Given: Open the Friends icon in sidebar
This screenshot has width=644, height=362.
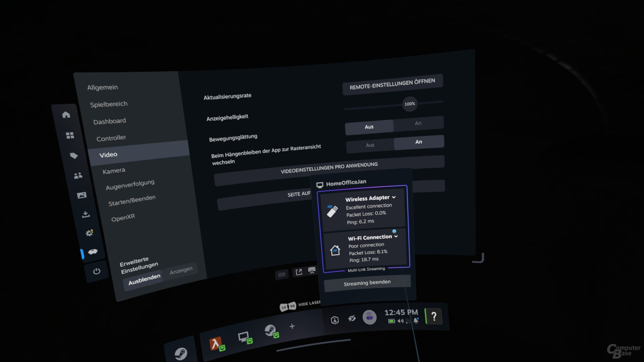Looking at the screenshot, I should (x=78, y=175).
